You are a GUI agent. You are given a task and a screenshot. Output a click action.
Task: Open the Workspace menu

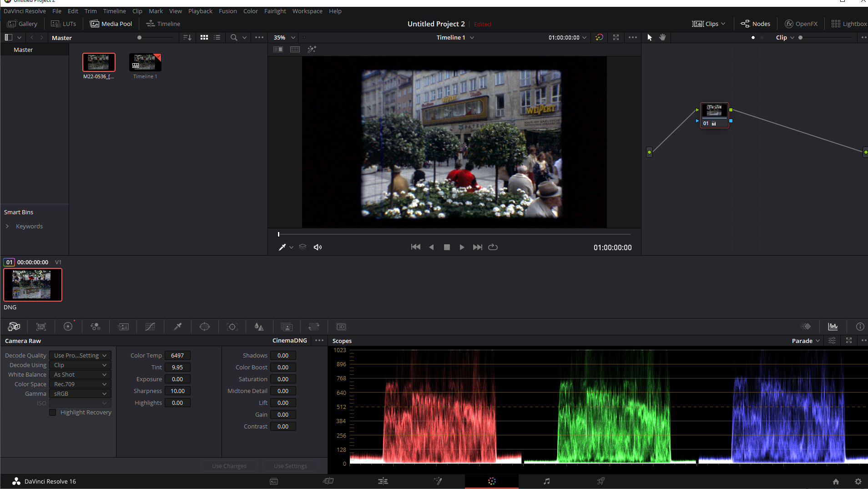pyautogui.click(x=307, y=11)
